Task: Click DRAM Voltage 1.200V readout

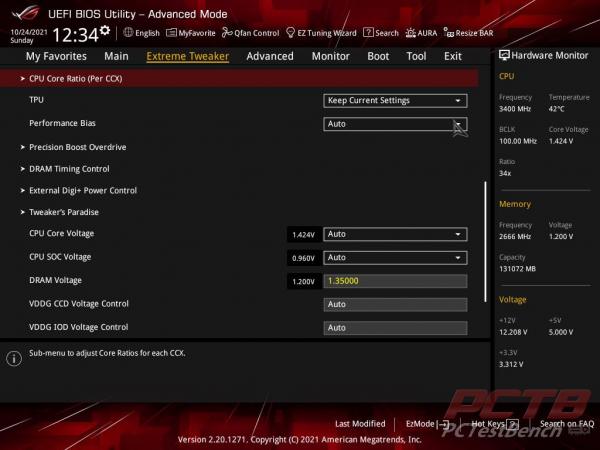Action: (303, 282)
